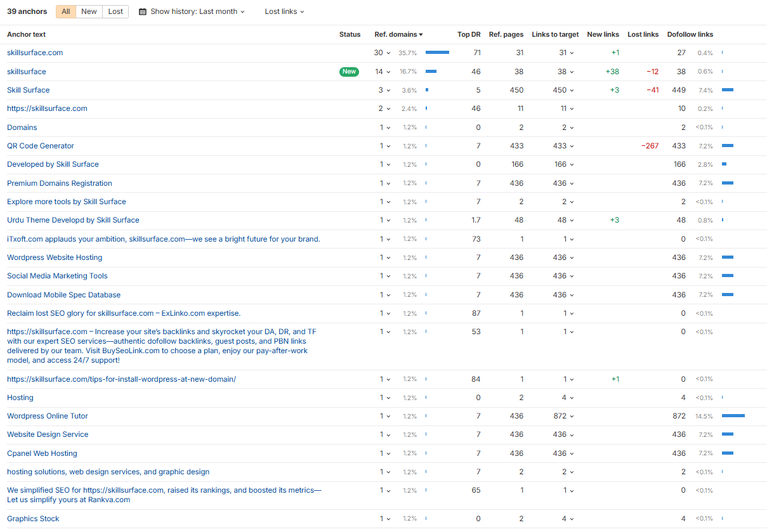Open the tips-for-install-wordpress-at-new-domain anchor link
This screenshot has height=532, width=767.
click(121, 379)
